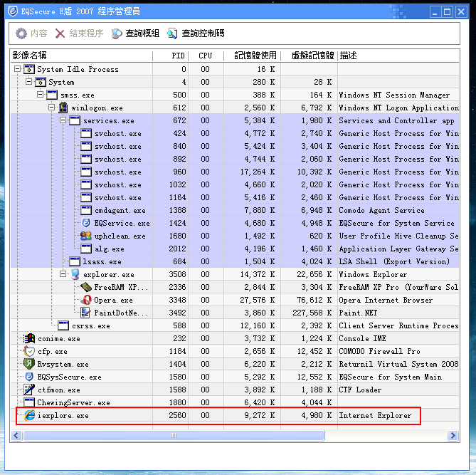
Task: Click the memory value 27,576 K
Action: 258,300
